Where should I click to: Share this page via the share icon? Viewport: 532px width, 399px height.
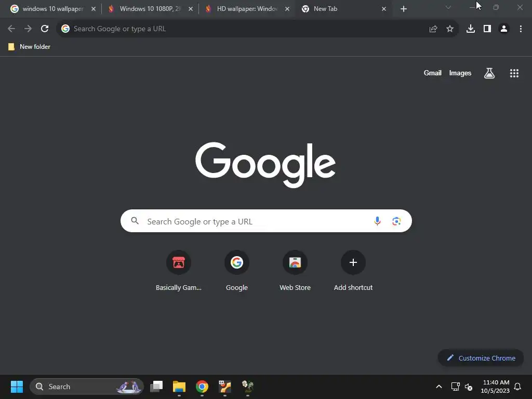(433, 29)
